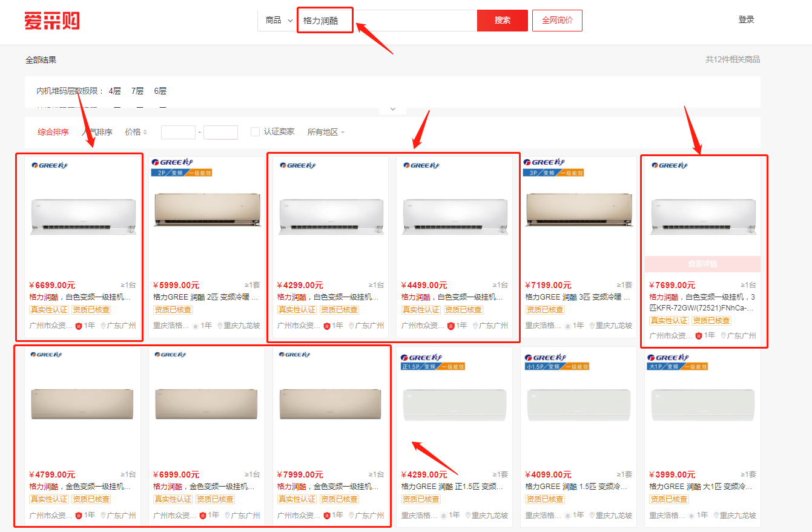Viewport: 812px width, 532px height.
Task: Enable the 认证卖家 checkbox
Action: [255, 131]
